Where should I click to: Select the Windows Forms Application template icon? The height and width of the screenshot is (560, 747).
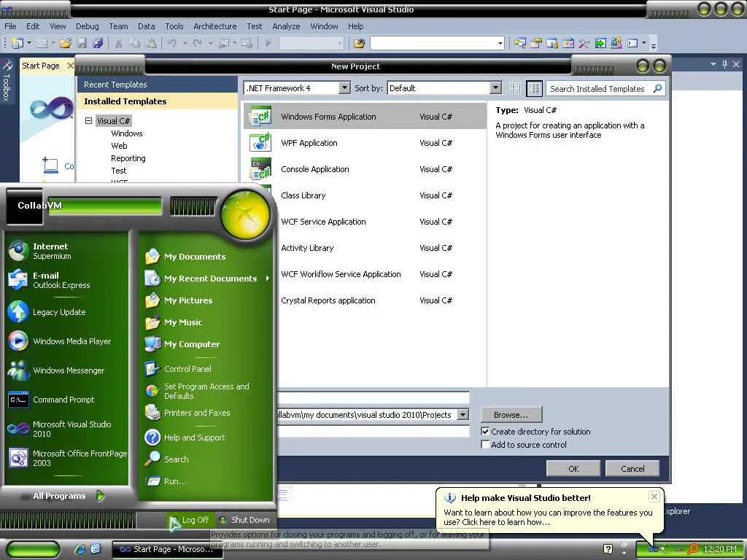(260, 116)
